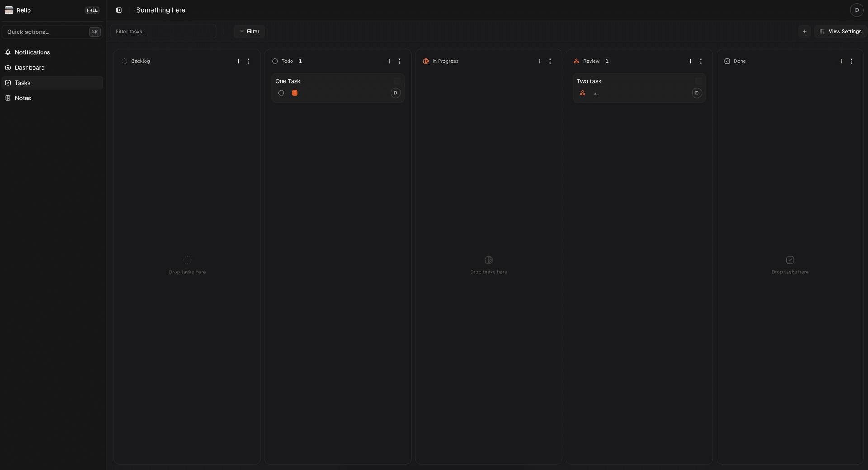Screen dimensions: 868x470
Task: Click the Filter button
Action: [249, 31]
